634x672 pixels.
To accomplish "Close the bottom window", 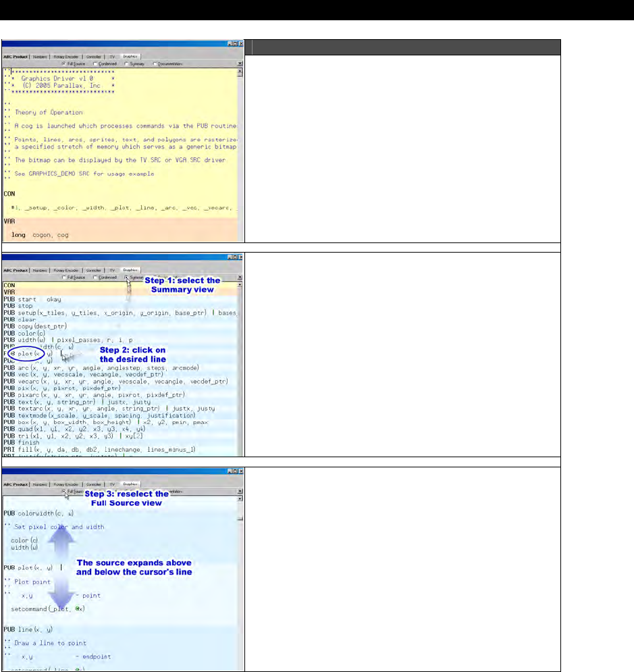I will point(241,471).
